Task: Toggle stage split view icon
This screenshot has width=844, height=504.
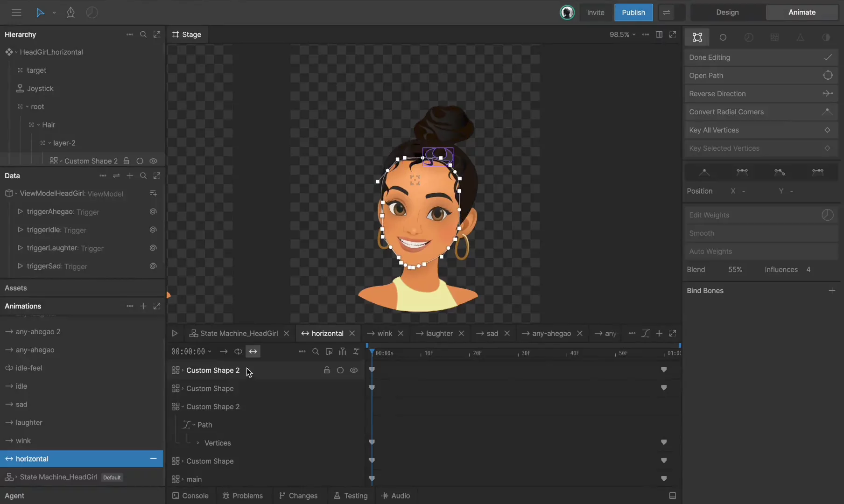Action: pos(659,35)
